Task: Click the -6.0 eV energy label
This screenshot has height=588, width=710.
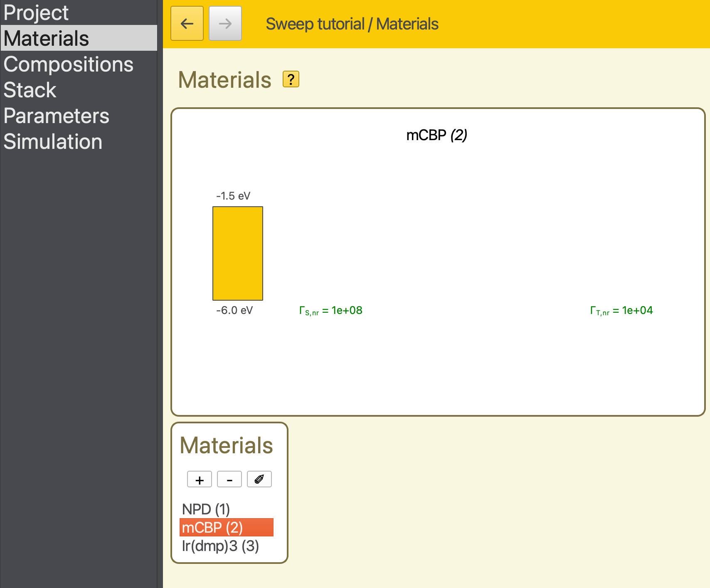Action: 234,310
